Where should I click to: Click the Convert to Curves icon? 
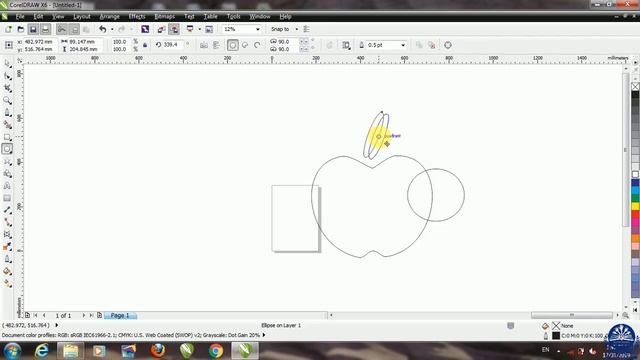(448, 45)
